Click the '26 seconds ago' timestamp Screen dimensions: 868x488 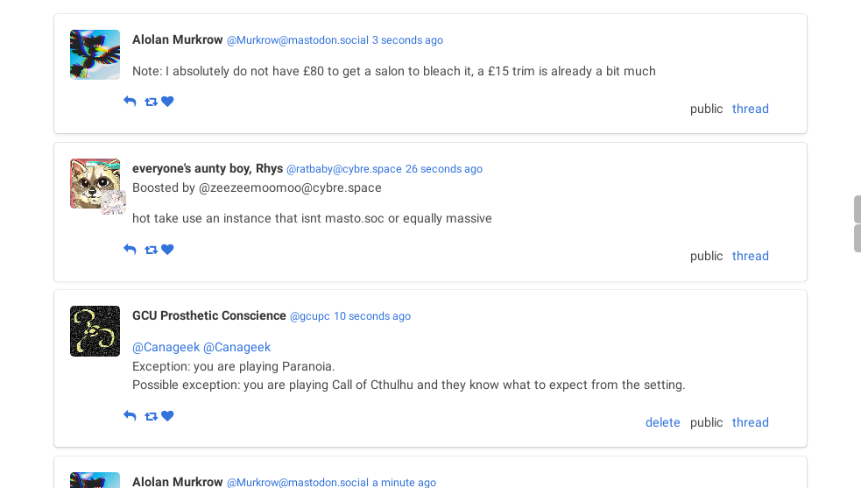click(443, 169)
